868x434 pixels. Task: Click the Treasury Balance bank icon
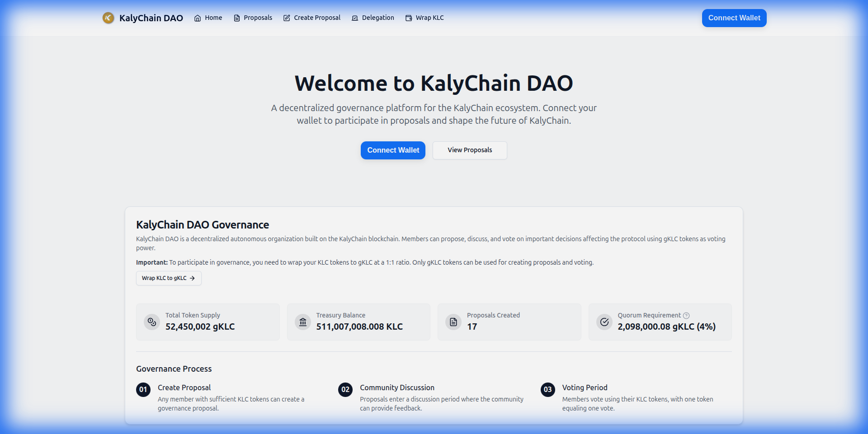point(303,322)
